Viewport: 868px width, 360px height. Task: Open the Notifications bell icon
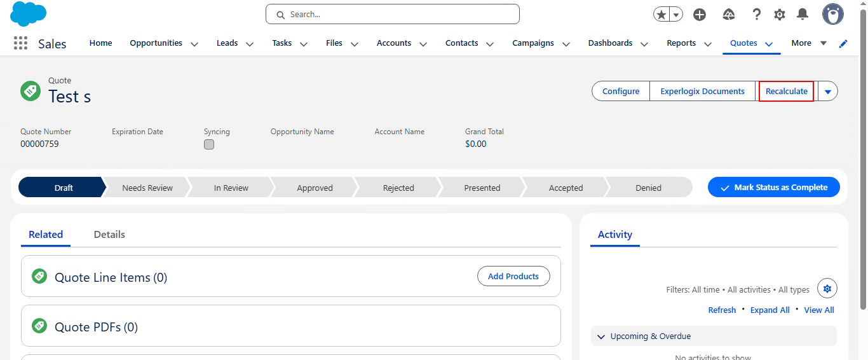click(803, 14)
